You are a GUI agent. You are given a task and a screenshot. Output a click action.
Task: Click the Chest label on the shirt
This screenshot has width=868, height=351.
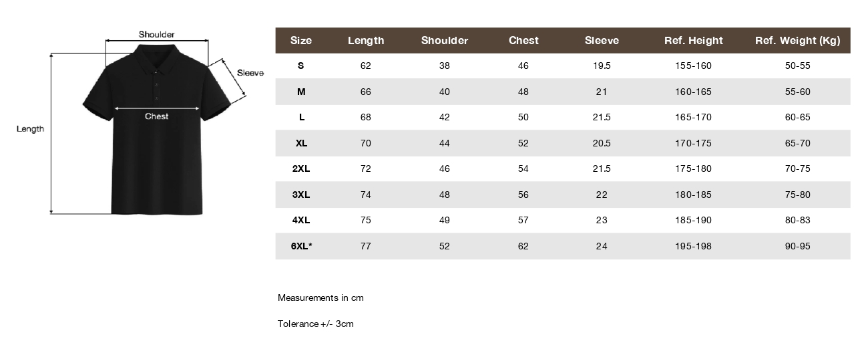pos(157,116)
